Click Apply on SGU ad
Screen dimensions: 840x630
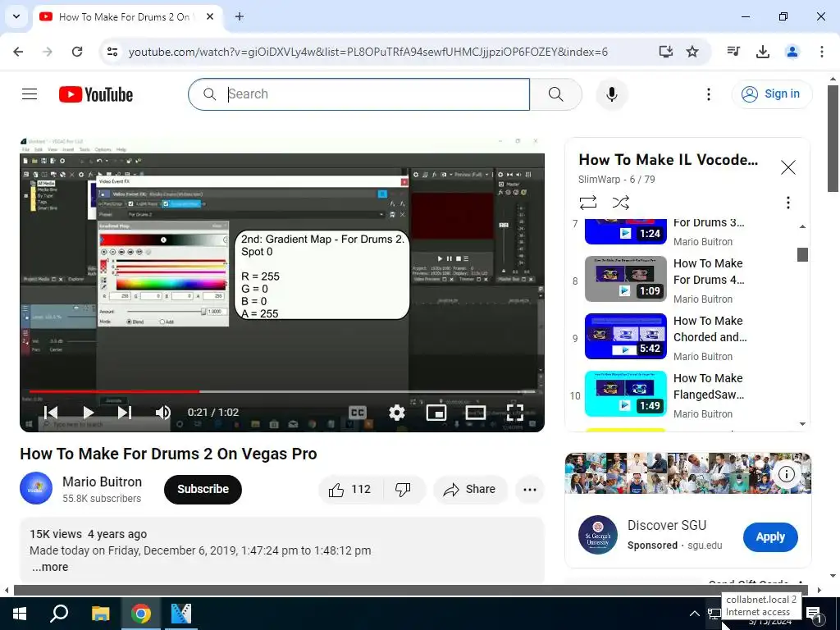(769, 536)
